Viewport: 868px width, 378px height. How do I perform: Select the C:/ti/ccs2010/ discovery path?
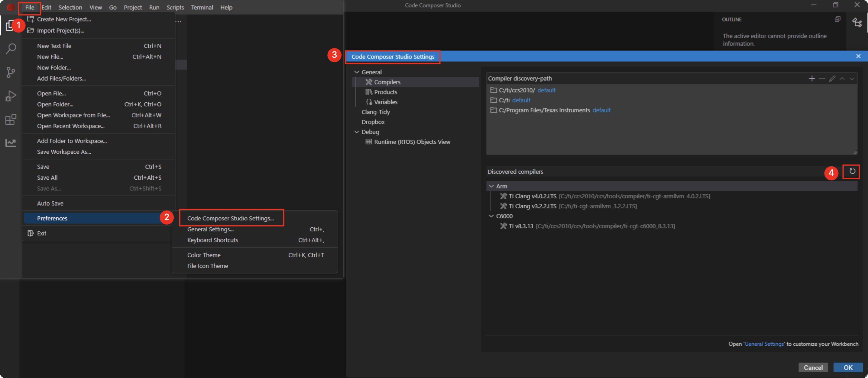(x=672, y=90)
